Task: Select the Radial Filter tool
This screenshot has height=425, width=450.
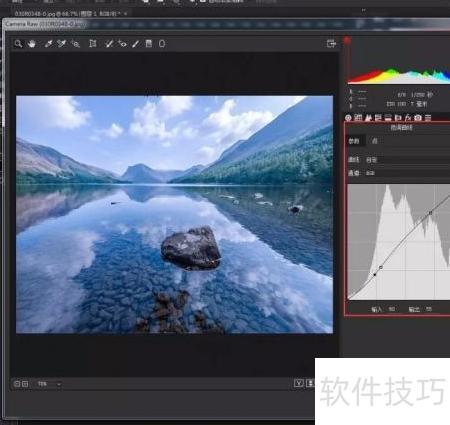Action: point(162,44)
